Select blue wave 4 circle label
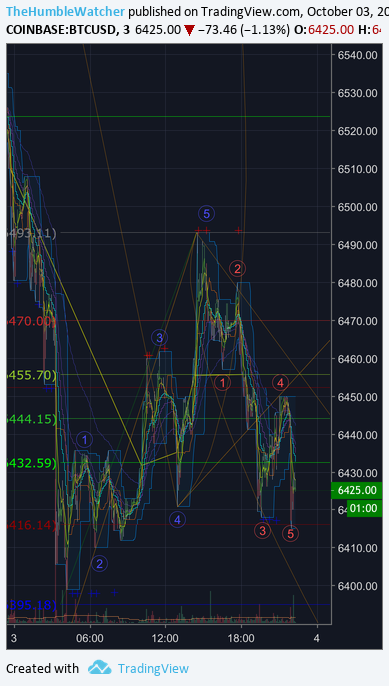The height and width of the screenshot is (686, 389). (177, 520)
